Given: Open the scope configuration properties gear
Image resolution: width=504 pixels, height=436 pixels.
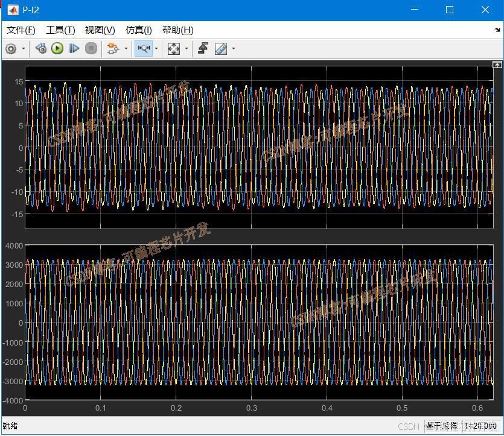Looking at the screenshot, I should pos(11,49).
